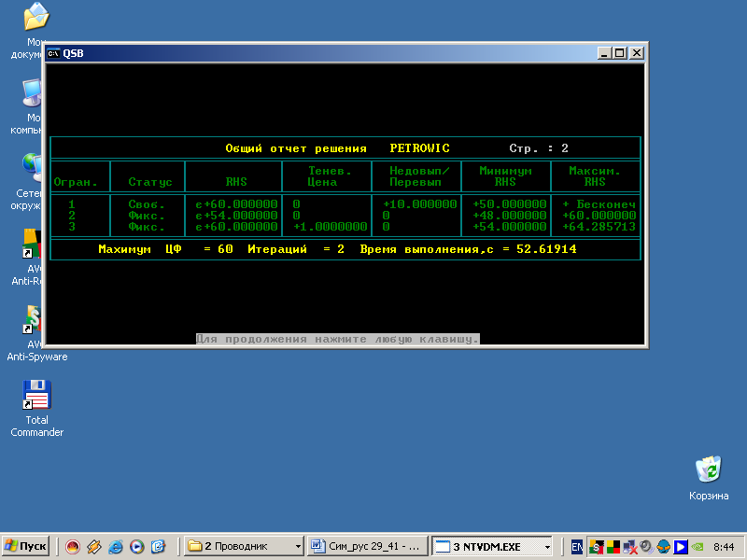
Task: Click the 'Для продолжения нажмите любую клавишу' prompt
Action: tap(338, 339)
